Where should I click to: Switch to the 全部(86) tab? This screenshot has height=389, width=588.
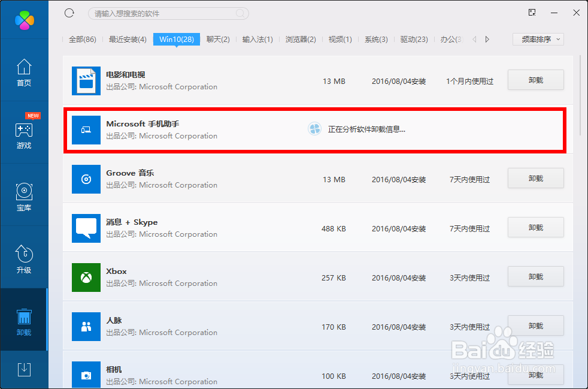(x=83, y=39)
